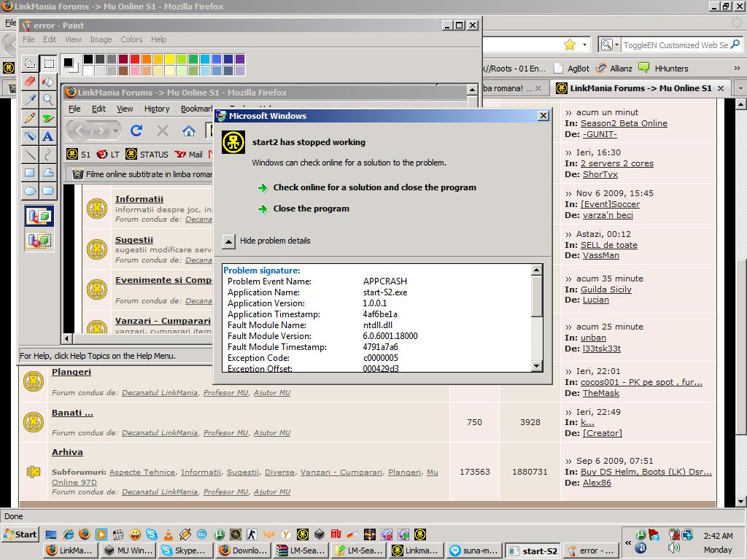
Task: Open the Arhiva forum link
Action: tap(67, 452)
